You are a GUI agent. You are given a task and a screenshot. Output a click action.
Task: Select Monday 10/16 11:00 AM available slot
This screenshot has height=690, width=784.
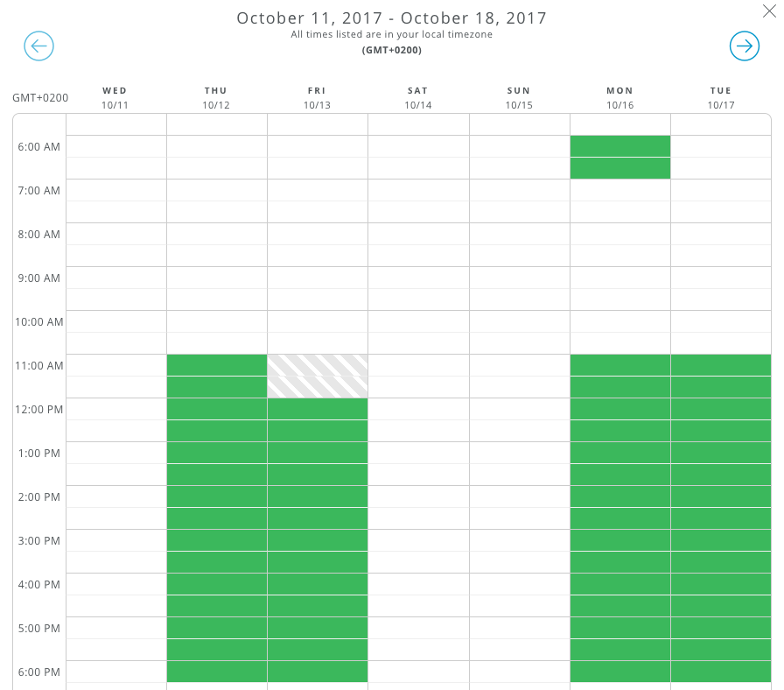point(620,365)
